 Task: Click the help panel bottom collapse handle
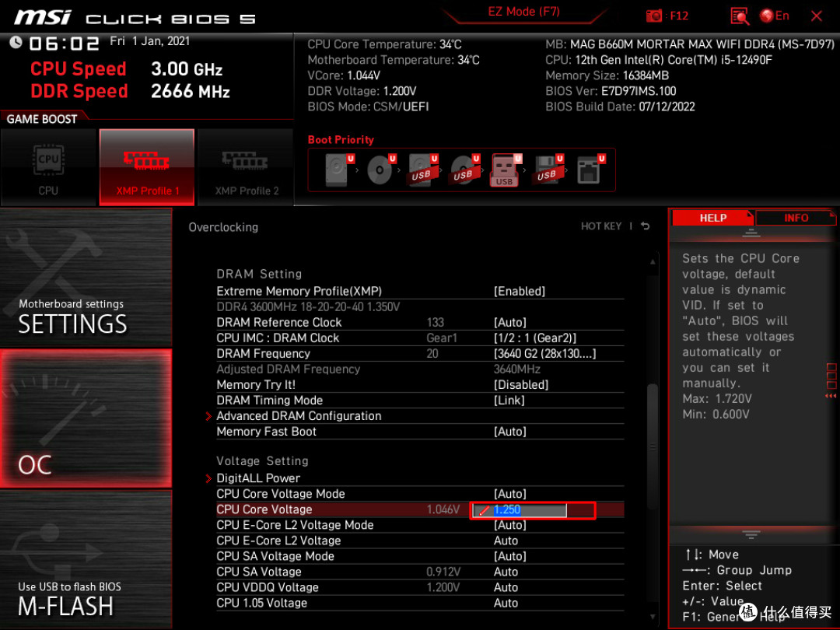[x=751, y=534]
